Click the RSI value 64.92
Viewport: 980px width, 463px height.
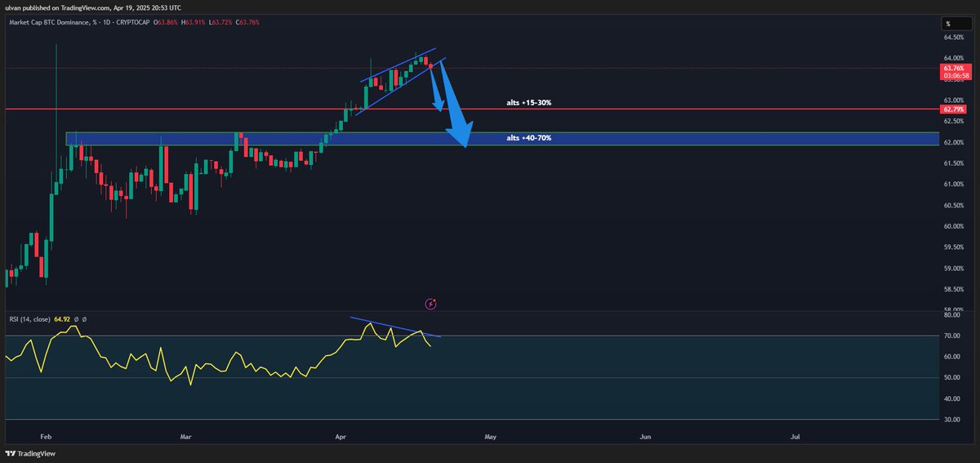tap(62, 318)
